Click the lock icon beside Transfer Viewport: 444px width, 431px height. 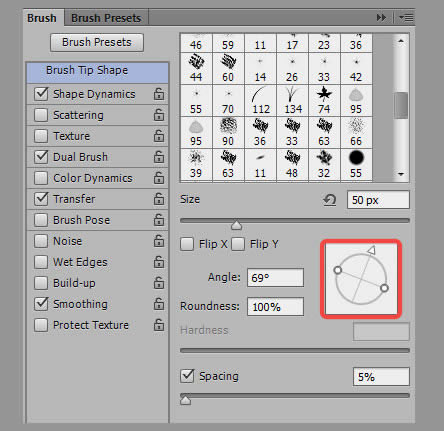159,199
